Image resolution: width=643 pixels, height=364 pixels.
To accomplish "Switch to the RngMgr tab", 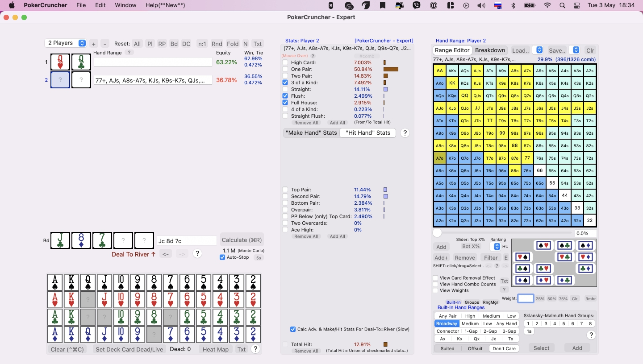I will (490, 302).
